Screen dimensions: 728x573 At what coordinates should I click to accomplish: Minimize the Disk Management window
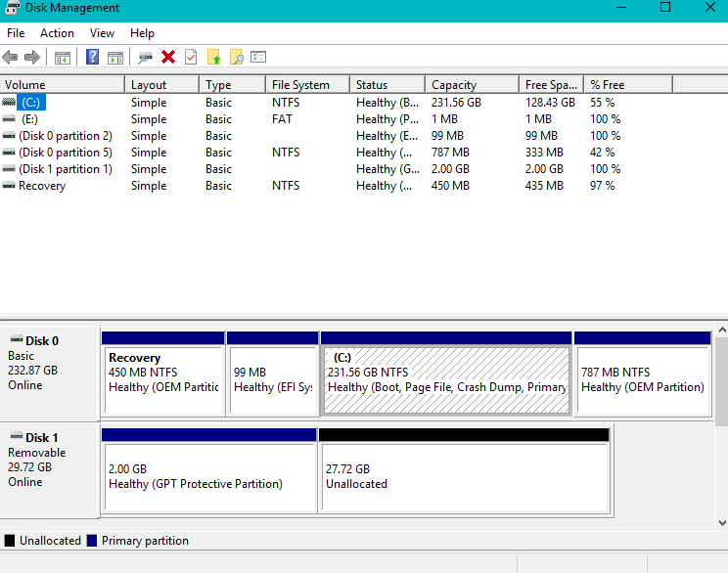coord(620,7)
